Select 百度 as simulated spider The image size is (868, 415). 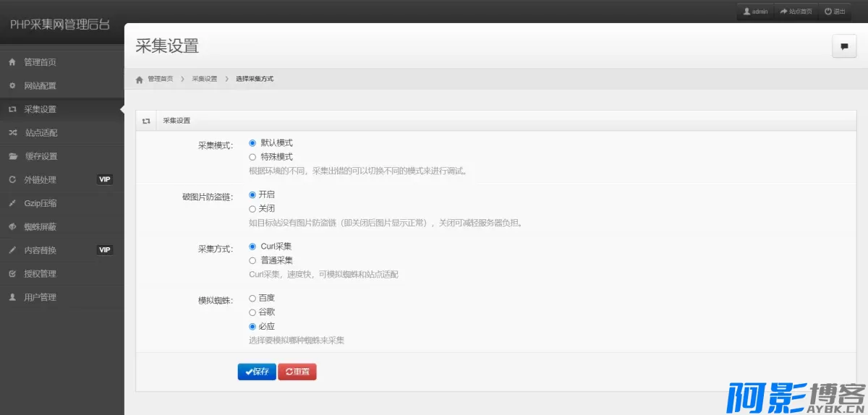[252, 298]
